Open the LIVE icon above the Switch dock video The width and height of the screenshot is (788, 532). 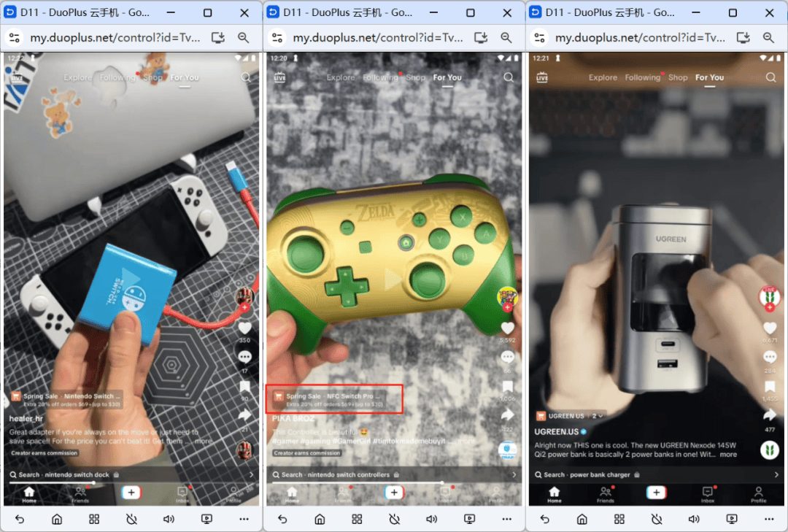16,77
